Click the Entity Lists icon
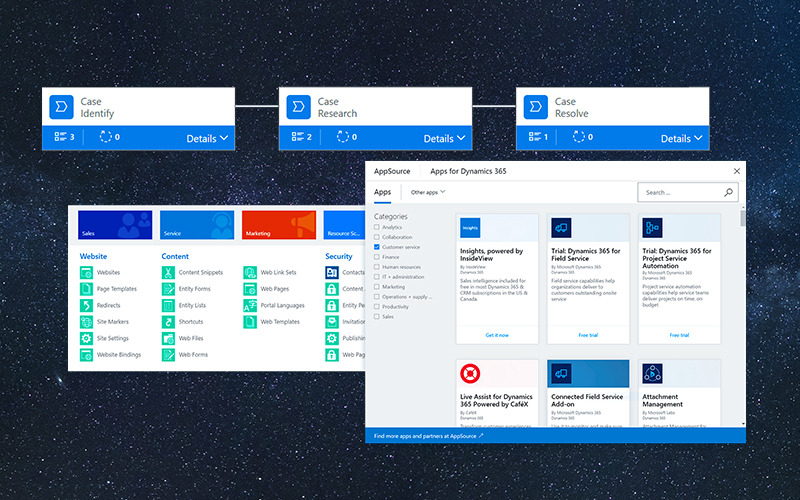This screenshot has width=800, height=500. [x=168, y=305]
